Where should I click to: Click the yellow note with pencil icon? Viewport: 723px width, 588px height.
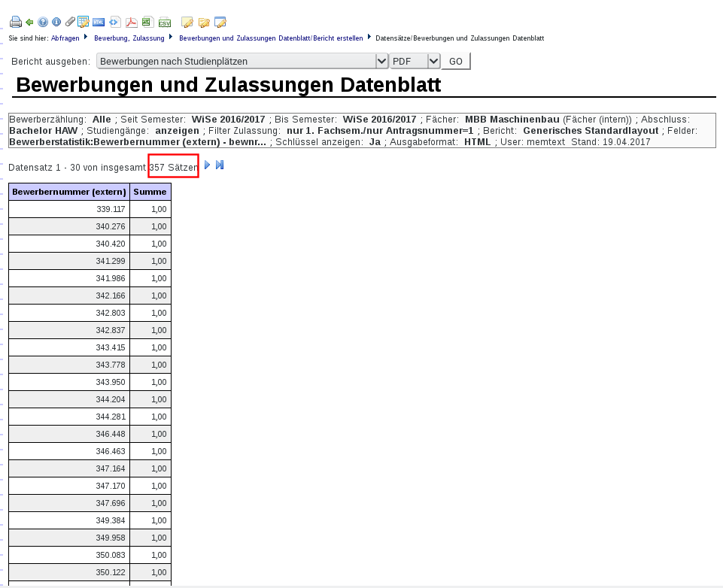coord(187,22)
